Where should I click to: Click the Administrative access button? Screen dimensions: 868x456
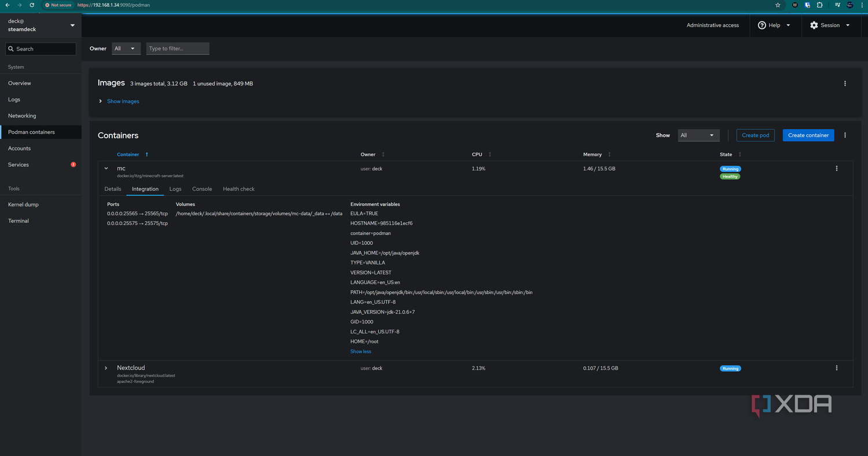coord(713,25)
